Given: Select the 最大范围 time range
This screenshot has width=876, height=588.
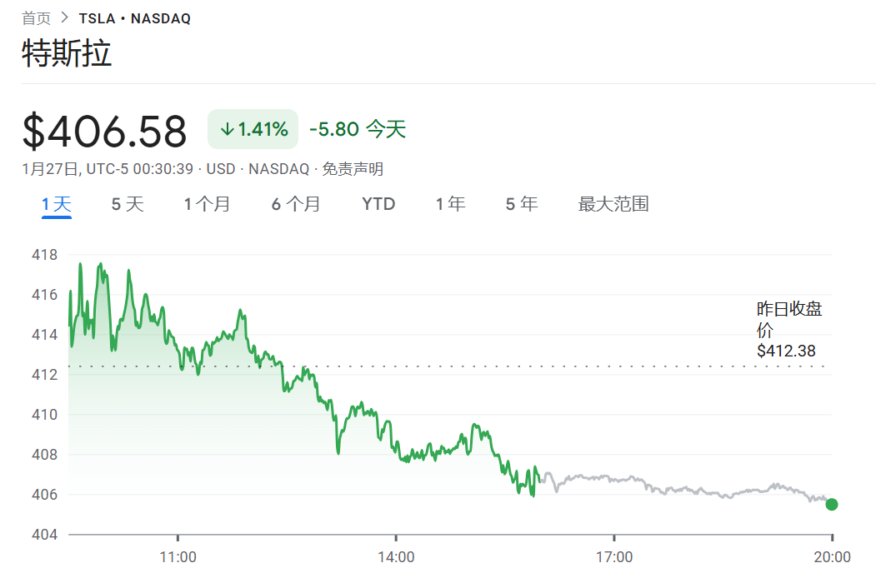Looking at the screenshot, I should point(613,203).
